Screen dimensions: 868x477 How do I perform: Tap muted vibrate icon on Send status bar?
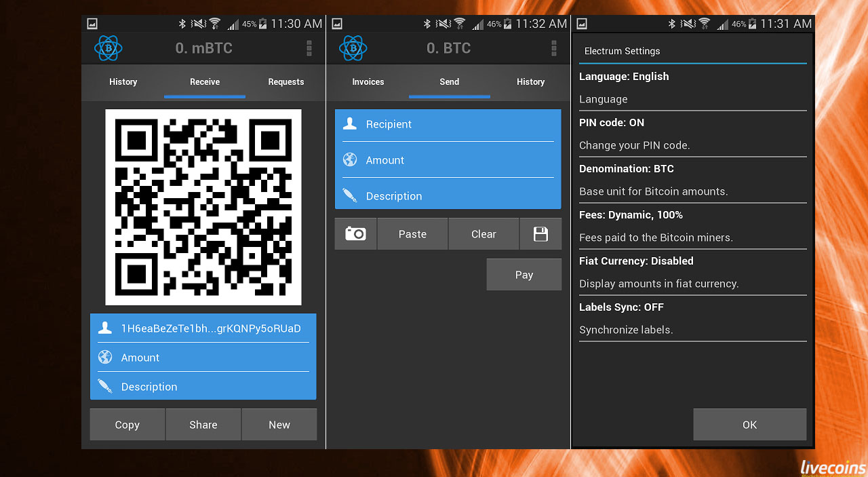443,24
